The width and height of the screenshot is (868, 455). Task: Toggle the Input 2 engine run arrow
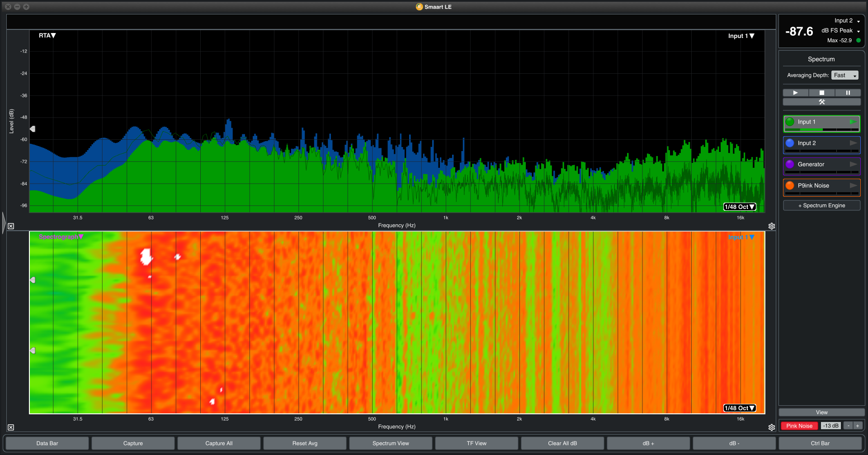point(853,143)
